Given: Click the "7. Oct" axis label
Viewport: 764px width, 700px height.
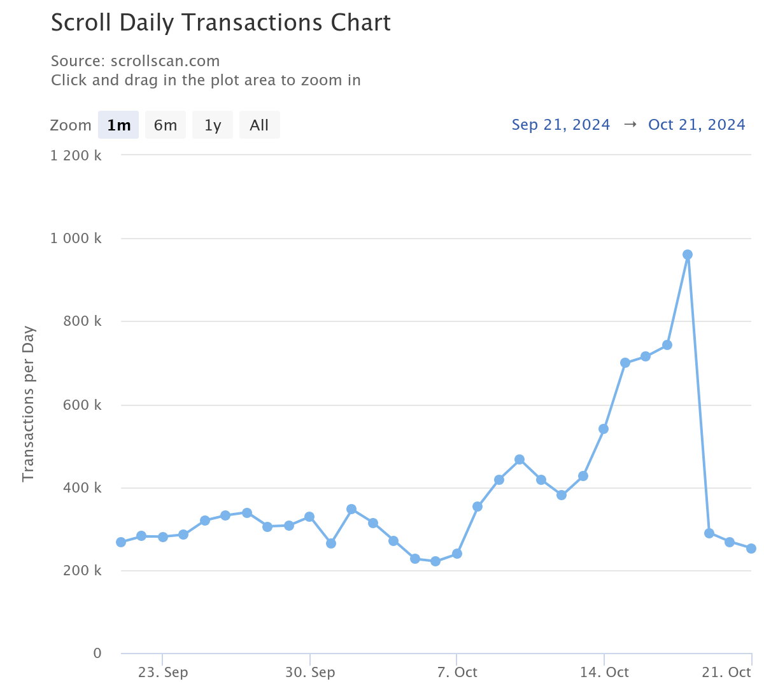Looking at the screenshot, I should [457, 672].
